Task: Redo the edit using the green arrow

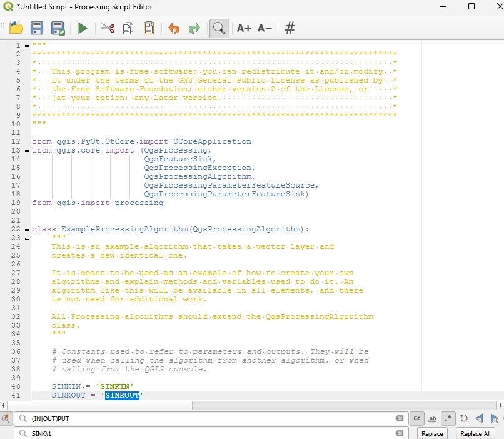Action: click(194, 28)
